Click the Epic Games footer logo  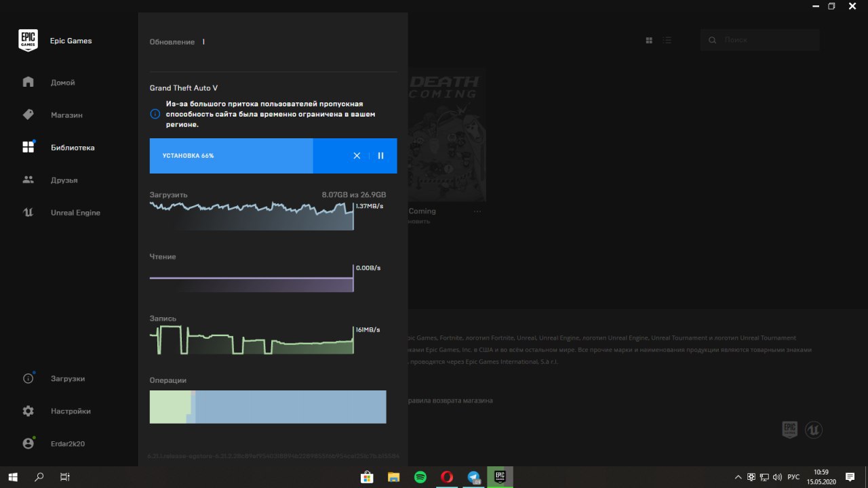pyautogui.click(x=790, y=430)
